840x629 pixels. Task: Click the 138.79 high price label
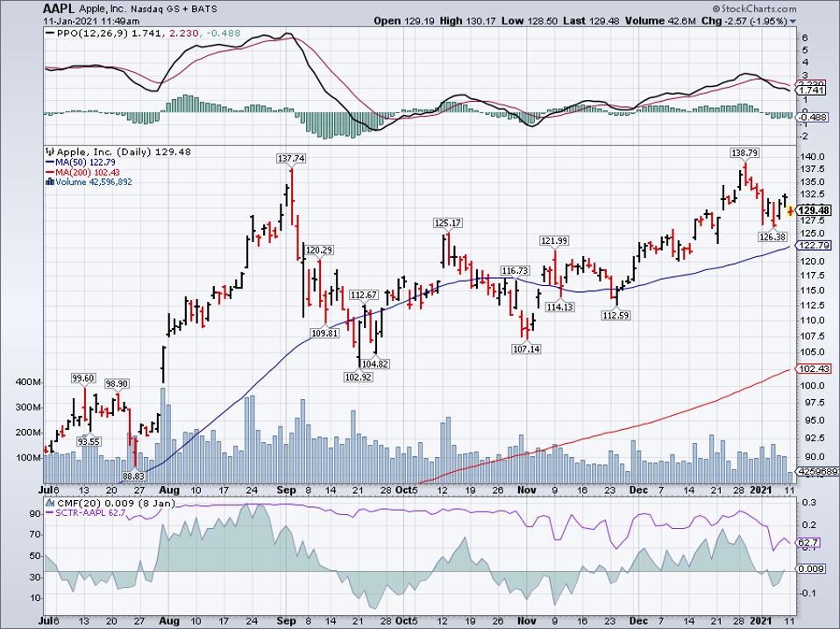coord(744,153)
